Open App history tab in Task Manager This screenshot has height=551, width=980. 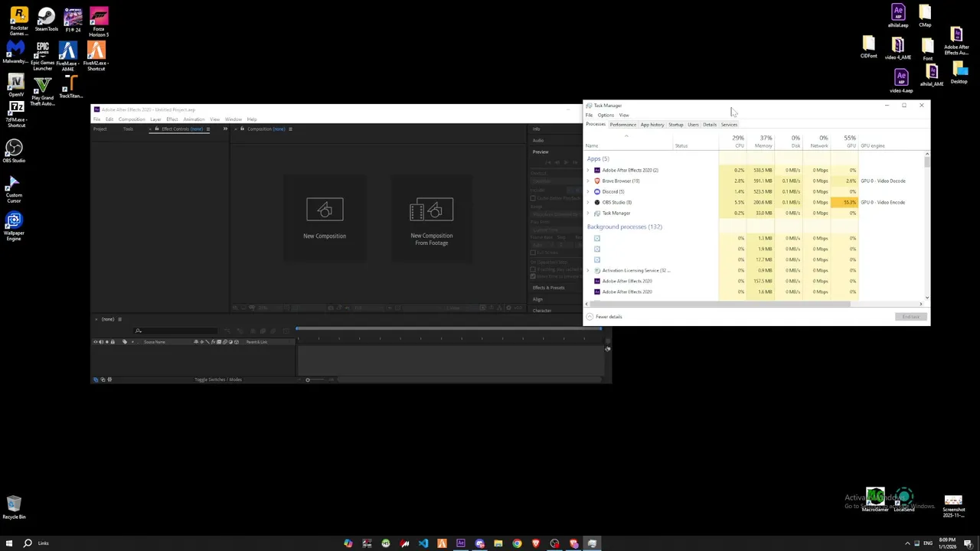pyautogui.click(x=652, y=125)
